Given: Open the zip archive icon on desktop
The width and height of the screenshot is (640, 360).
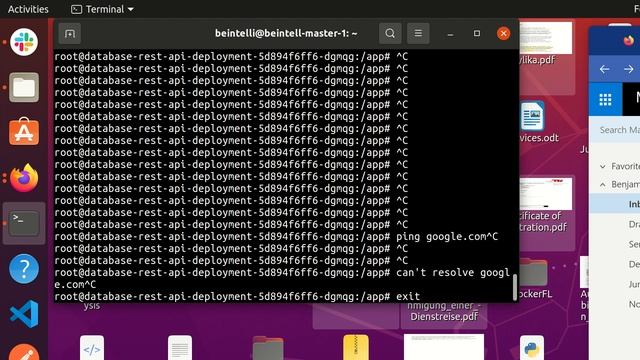Looking at the screenshot, I should tap(356, 348).
